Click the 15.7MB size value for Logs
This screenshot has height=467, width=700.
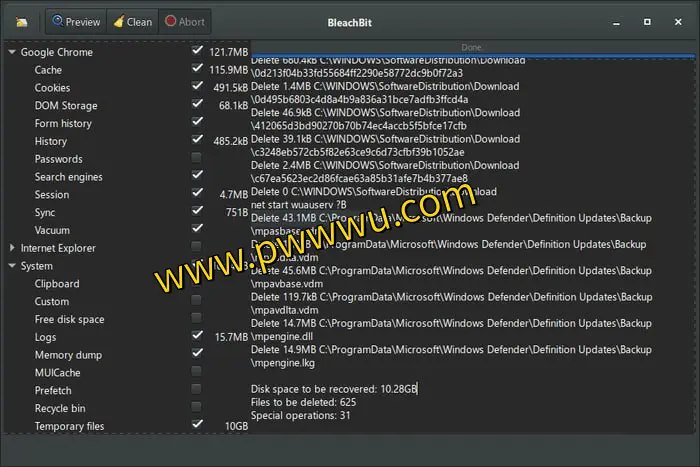pyautogui.click(x=231, y=337)
